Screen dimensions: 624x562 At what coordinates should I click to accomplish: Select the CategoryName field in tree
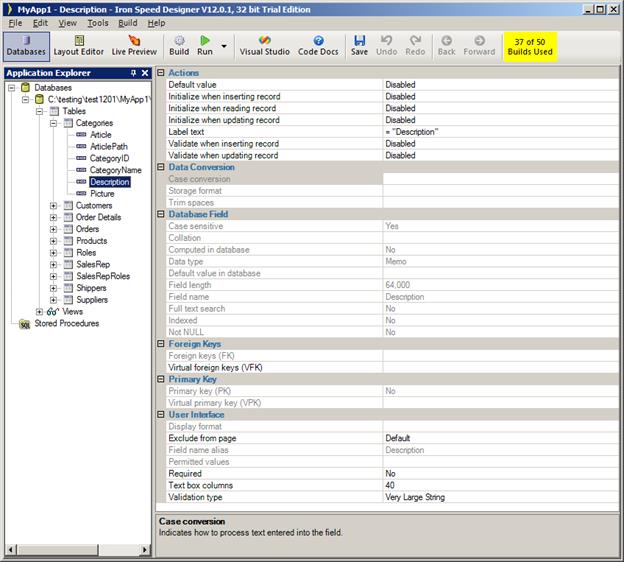(115, 170)
